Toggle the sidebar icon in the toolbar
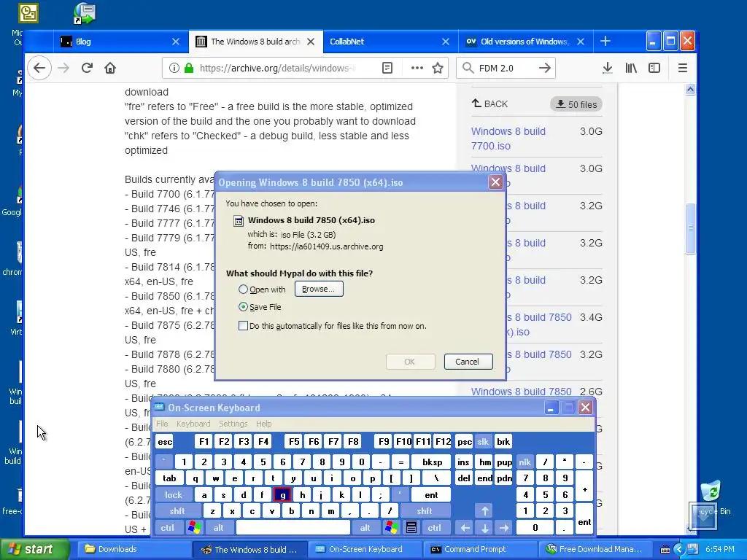 pos(654,68)
